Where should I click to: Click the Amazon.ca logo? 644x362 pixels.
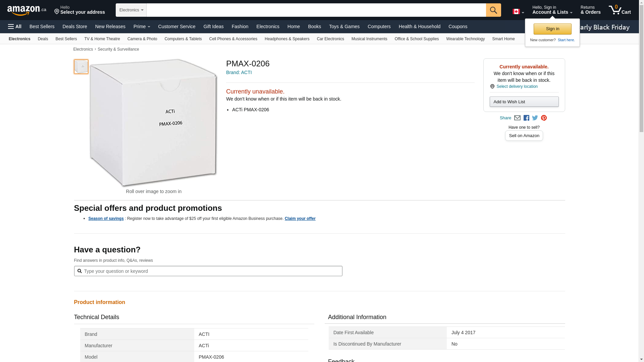[26, 10]
